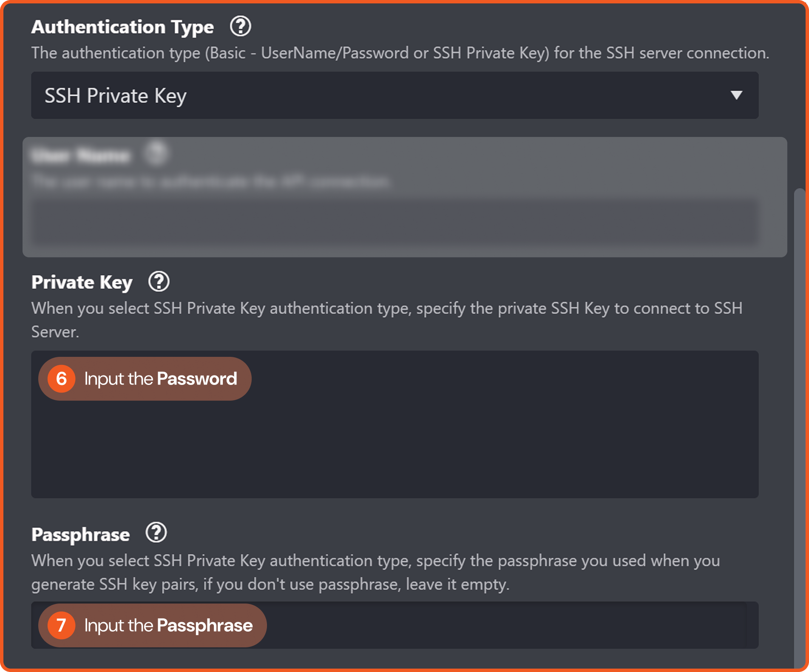The height and width of the screenshot is (672, 809).
Task: Click the orange step 7 number badge
Action: point(61,625)
